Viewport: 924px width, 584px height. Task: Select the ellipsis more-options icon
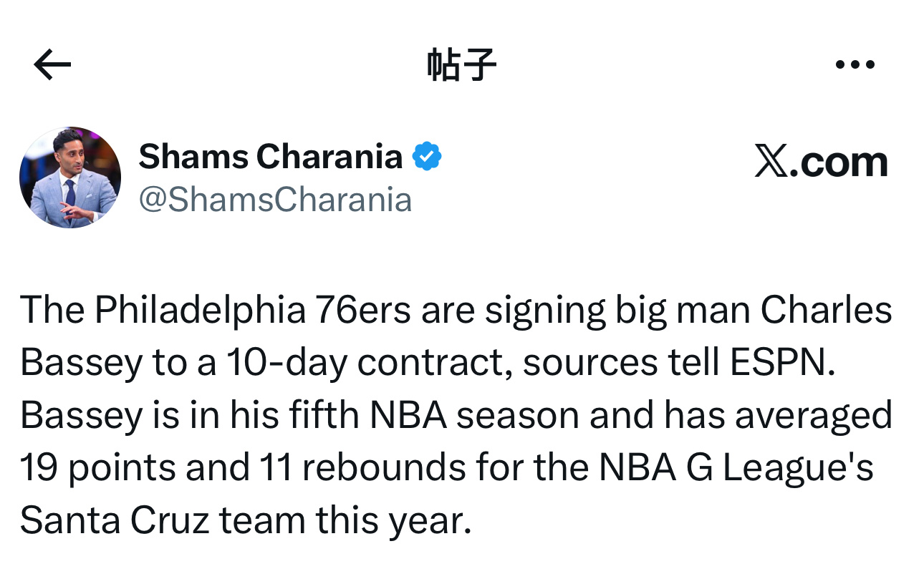coord(857,63)
